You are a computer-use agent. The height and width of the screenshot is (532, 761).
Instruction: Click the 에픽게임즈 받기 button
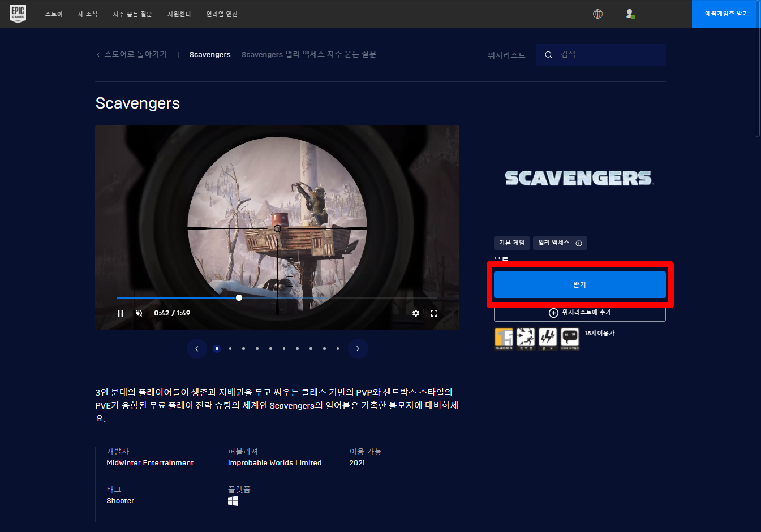point(726,14)
